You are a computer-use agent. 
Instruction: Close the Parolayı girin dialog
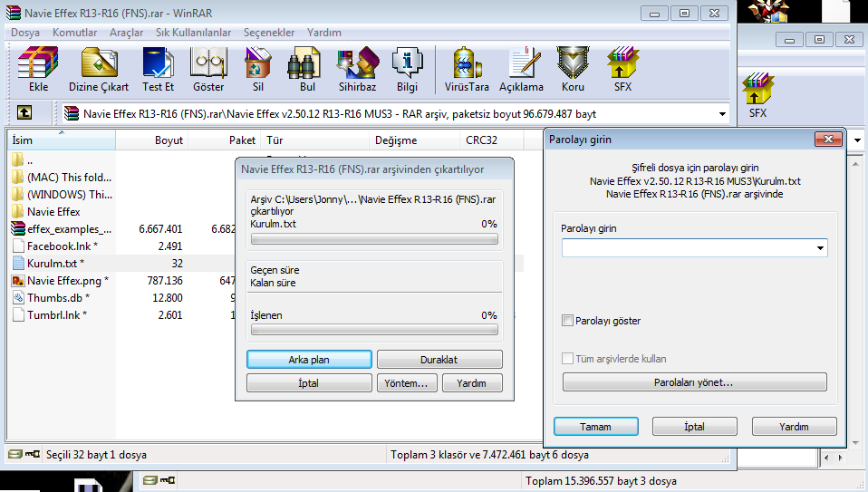pyautogui.click(x=828, y=139)
